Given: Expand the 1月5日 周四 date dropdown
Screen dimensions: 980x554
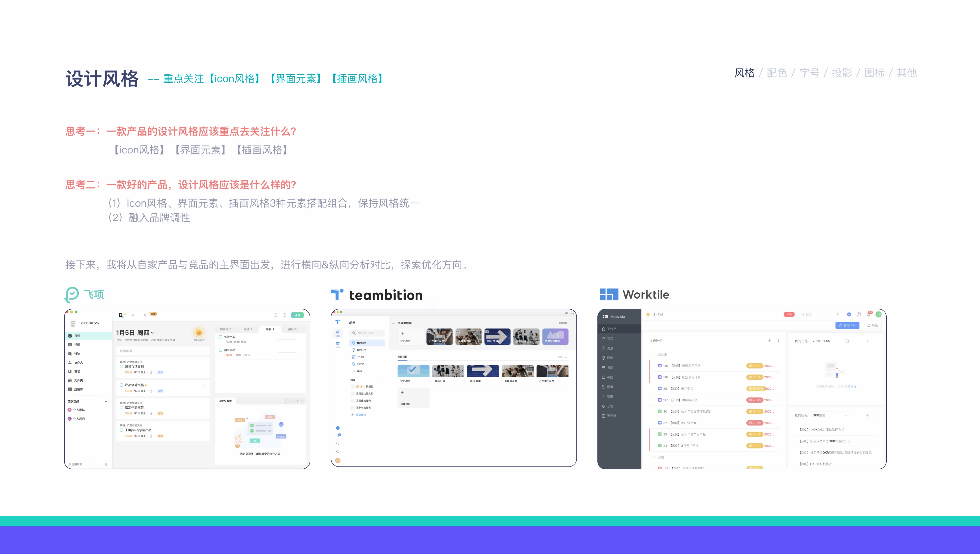Looking at the screenshot, I should click(x=153, y=333).
